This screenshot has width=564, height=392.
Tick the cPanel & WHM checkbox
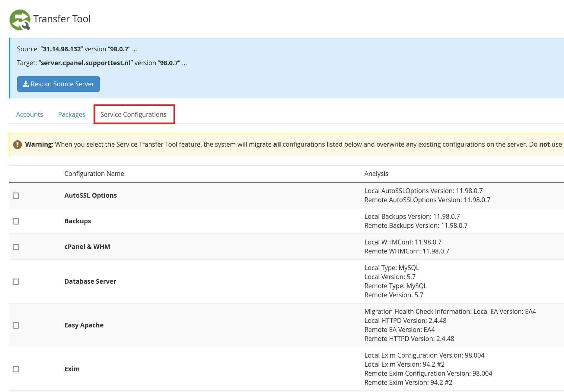(x=16, y=247)
